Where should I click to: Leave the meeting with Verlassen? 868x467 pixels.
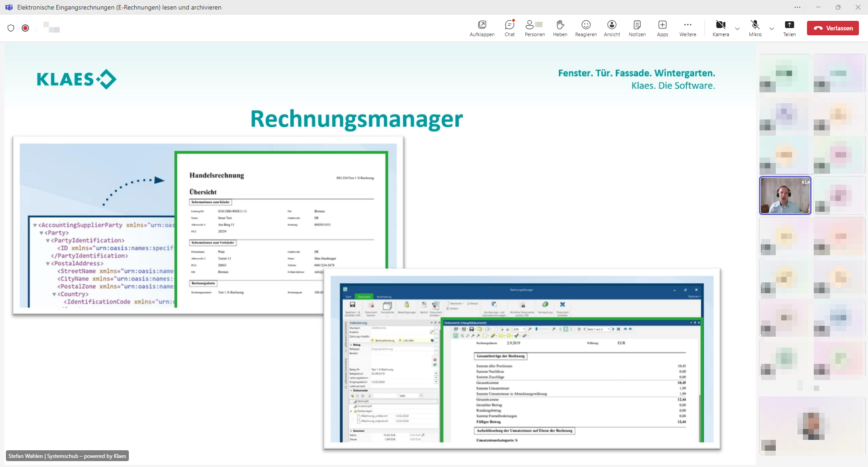point(833,28)
